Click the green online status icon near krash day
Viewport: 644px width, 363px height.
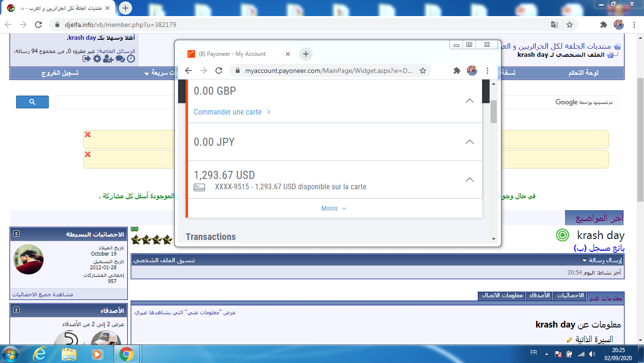(x=562, y=235)
